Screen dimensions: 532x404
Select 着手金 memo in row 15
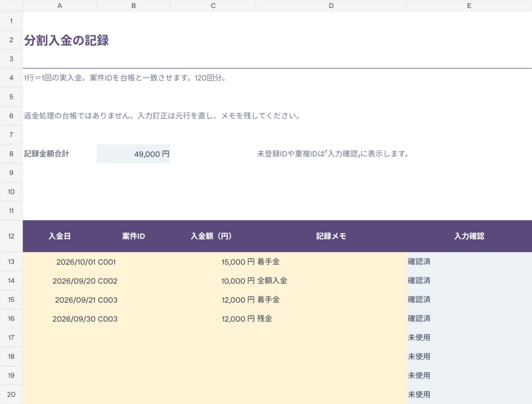click(331, 300)
